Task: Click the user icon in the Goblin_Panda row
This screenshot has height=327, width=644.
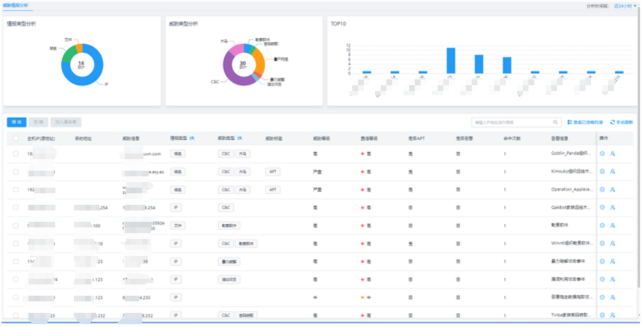Action: coord(612,153)
